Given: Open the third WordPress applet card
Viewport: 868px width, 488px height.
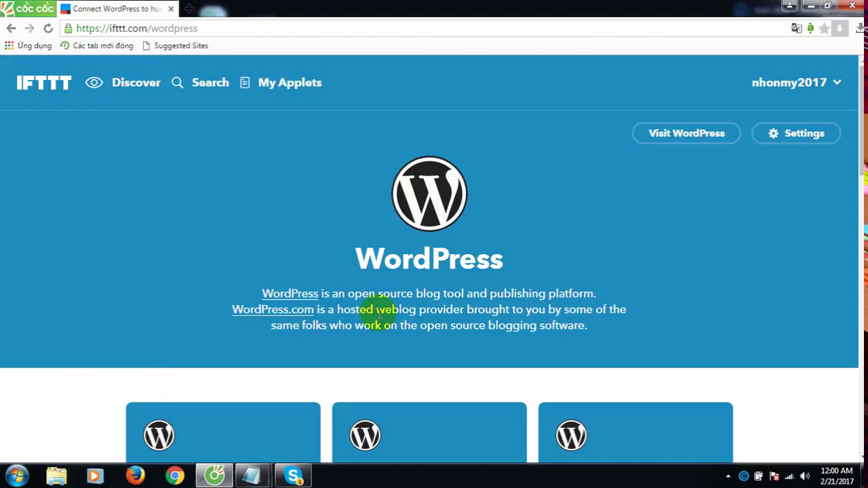Looking at the screenshot, I should click(x=635, y=432).
